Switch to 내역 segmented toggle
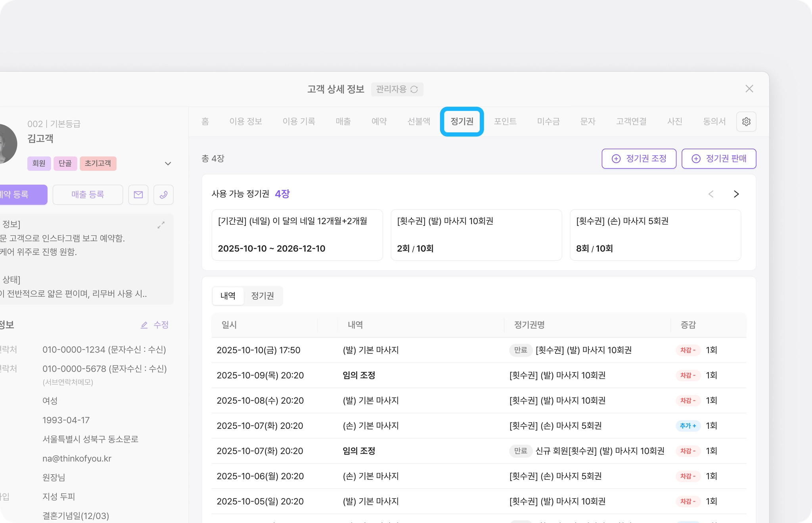The image size is (812, 523). pos(228,296)
